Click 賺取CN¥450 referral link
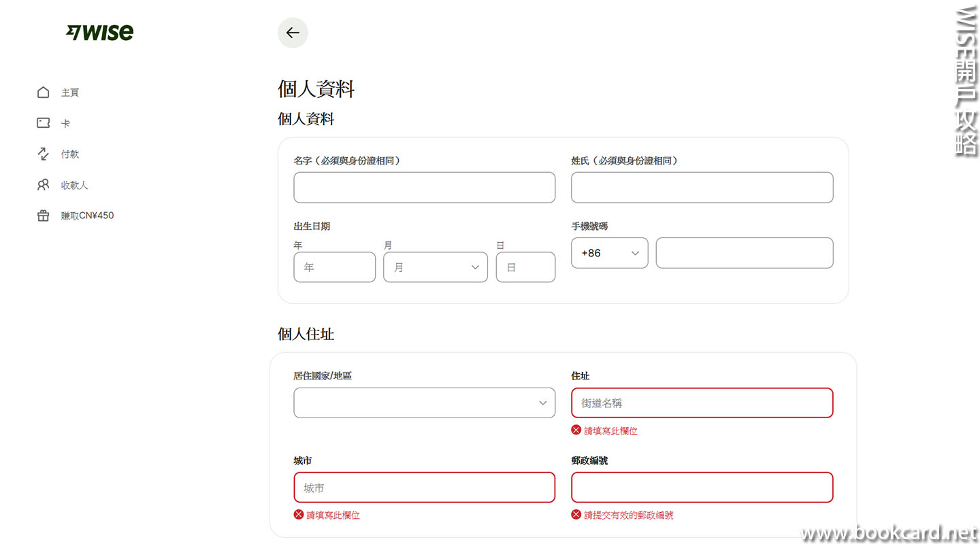This screenshot has height=544, width=980. tap(87, 216)
